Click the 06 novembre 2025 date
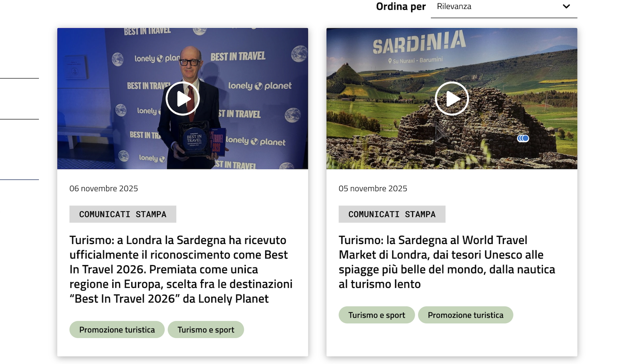Viewport: 632px width, 364px height. pos(103,189)
